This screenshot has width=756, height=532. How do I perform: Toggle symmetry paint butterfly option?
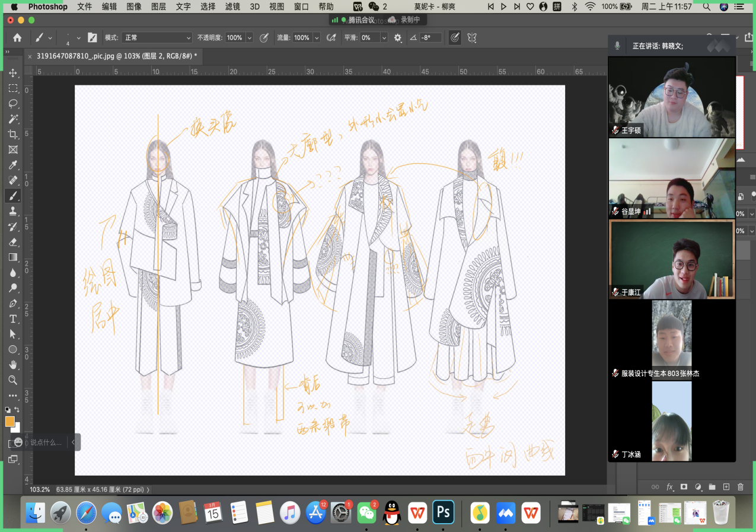472,37
